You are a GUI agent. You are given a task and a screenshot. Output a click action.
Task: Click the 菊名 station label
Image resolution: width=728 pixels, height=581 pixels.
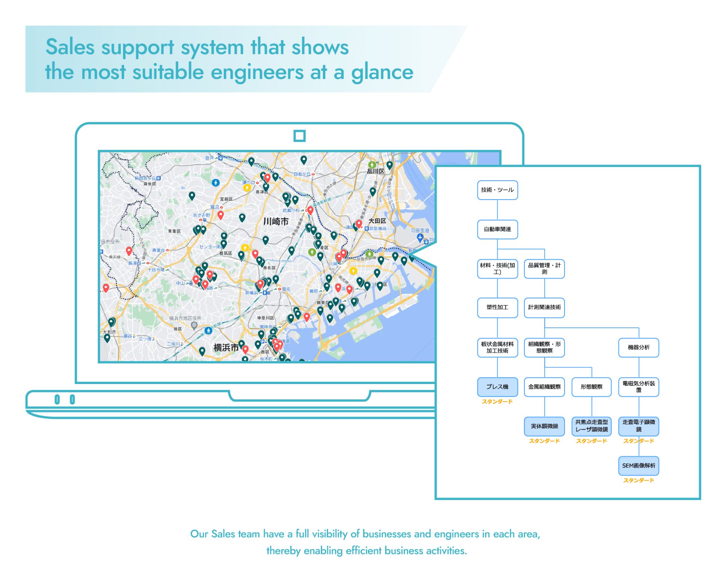[x=286, y=289]
